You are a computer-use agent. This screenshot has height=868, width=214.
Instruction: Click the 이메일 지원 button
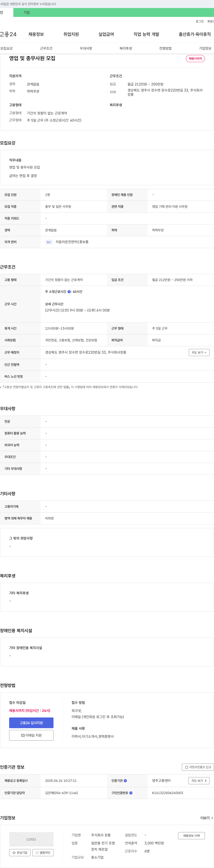point(31,735)
